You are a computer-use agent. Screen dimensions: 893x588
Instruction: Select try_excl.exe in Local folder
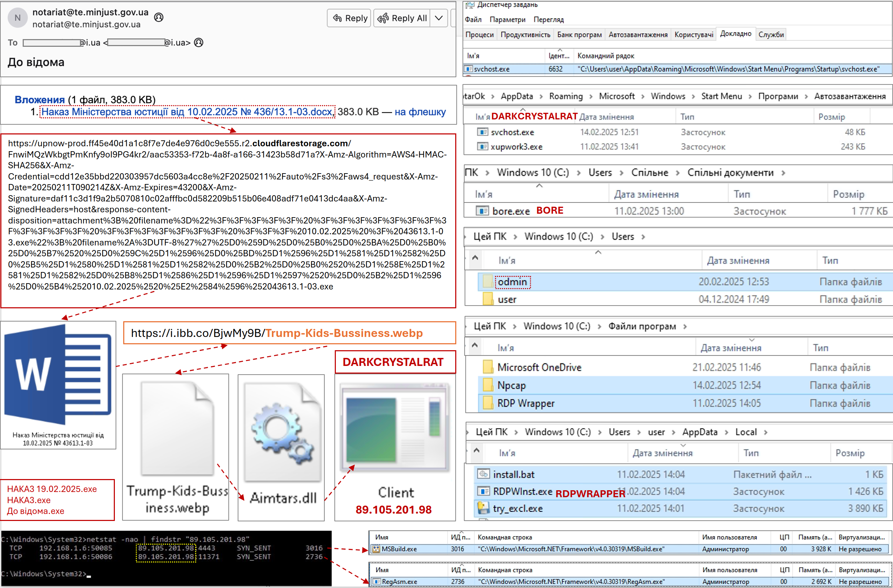click(517, 508)
